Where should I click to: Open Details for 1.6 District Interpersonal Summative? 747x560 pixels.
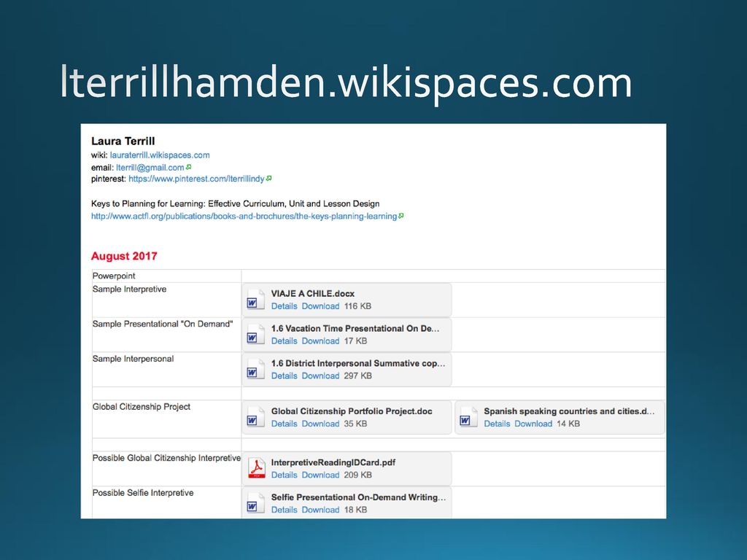284,376
